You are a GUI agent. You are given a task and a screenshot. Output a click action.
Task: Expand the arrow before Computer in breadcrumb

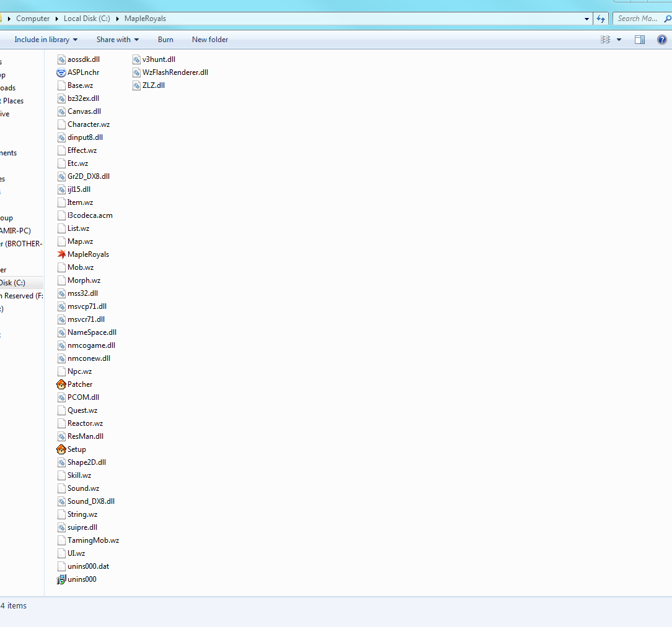pyautogui.click(x=9, y=19)
